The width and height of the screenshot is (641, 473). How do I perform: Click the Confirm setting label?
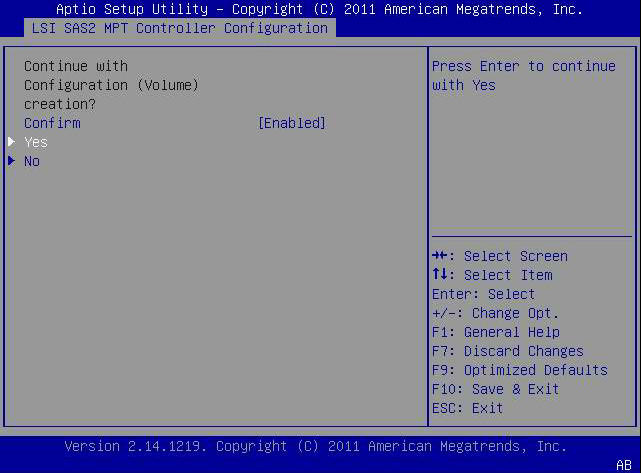click(x=52, y=123)
